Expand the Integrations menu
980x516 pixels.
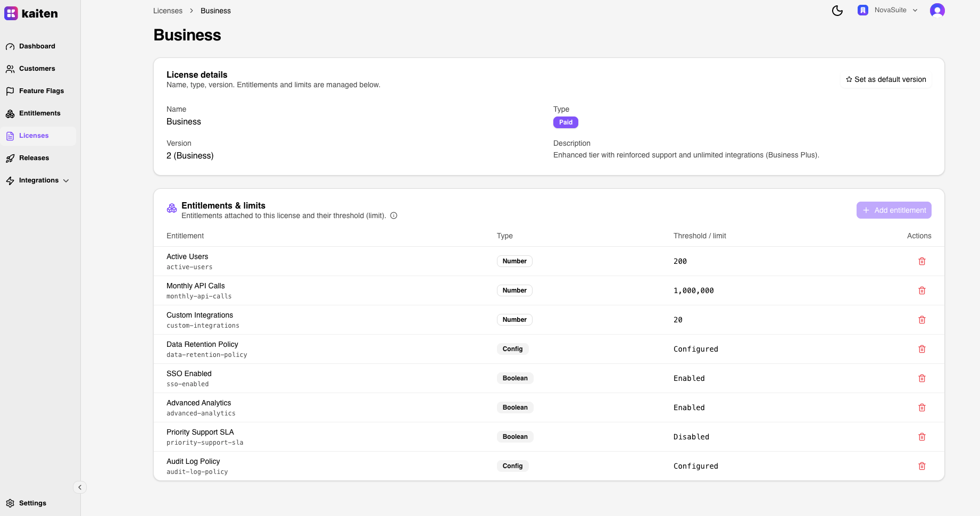(38, 180)
